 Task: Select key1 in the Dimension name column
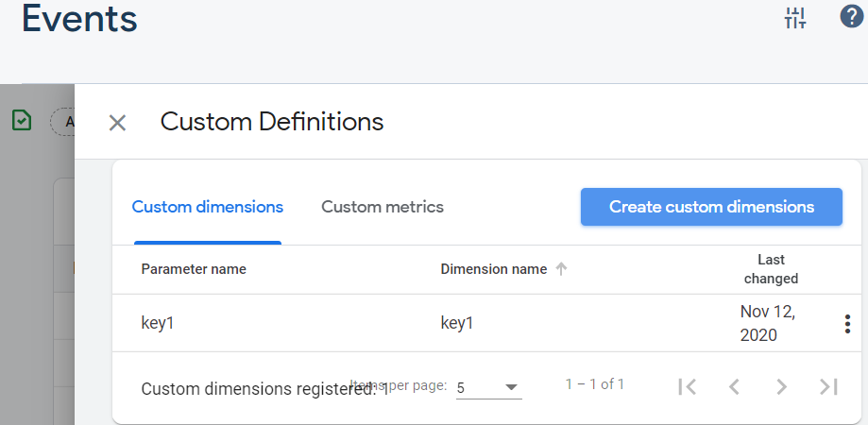(x=457, y=323)
